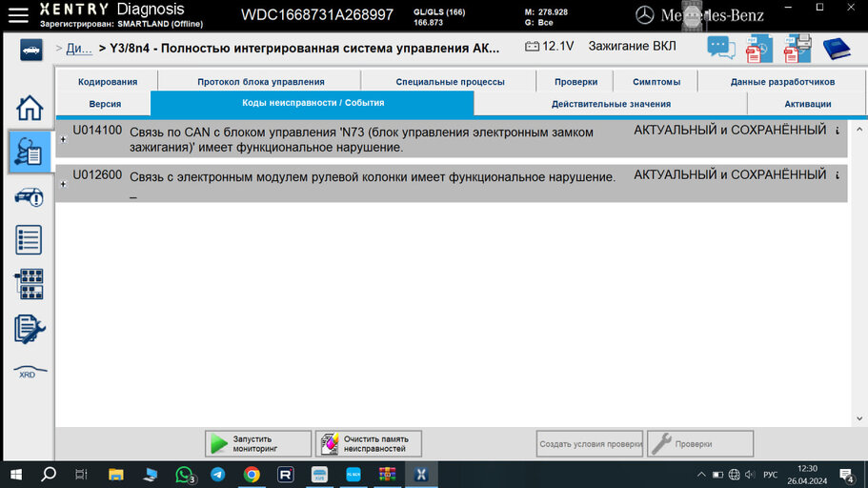The width and height of the screenshot is (868, 488).
Task: Open the Специальные процессы tab
Action: click(x=450, y=81)
